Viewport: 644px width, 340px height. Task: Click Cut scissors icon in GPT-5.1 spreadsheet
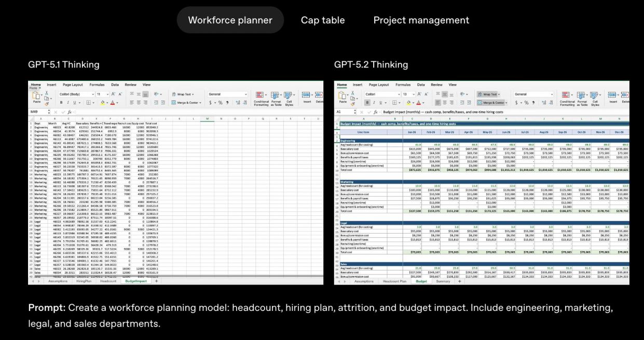pyautogui.click(x=47, y=93)
